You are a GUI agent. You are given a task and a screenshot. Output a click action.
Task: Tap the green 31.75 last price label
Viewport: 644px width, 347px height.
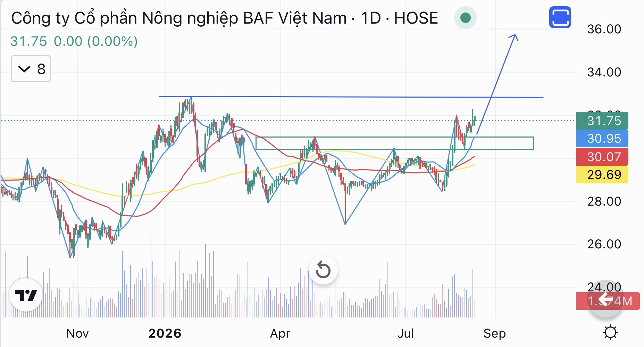[602, 121]
